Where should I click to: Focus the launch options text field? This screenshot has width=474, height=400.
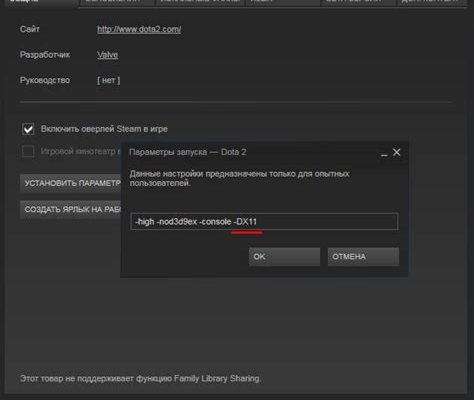click(x=264, y=222)
